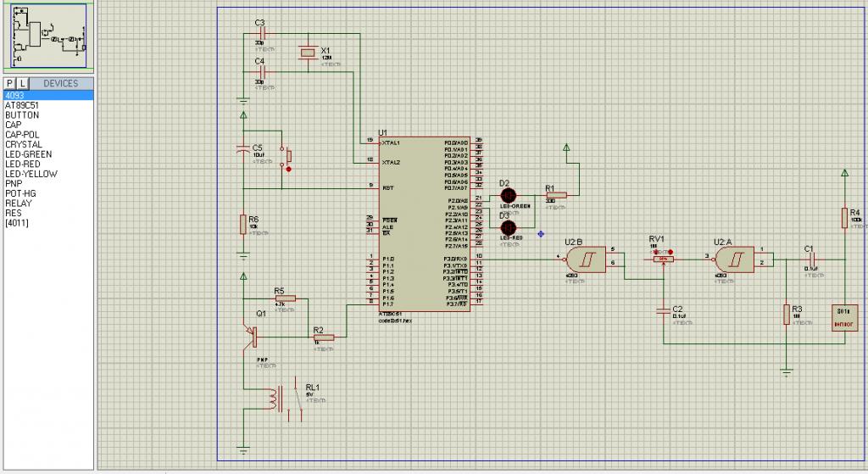The image size is (868, 474).
Task: Click the P1.0 pin label on U1
Action: (x=387, y=259)
